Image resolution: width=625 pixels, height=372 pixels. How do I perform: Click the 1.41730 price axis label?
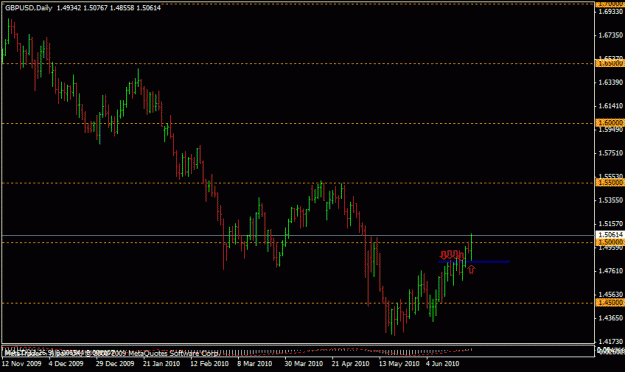point(611,341)
